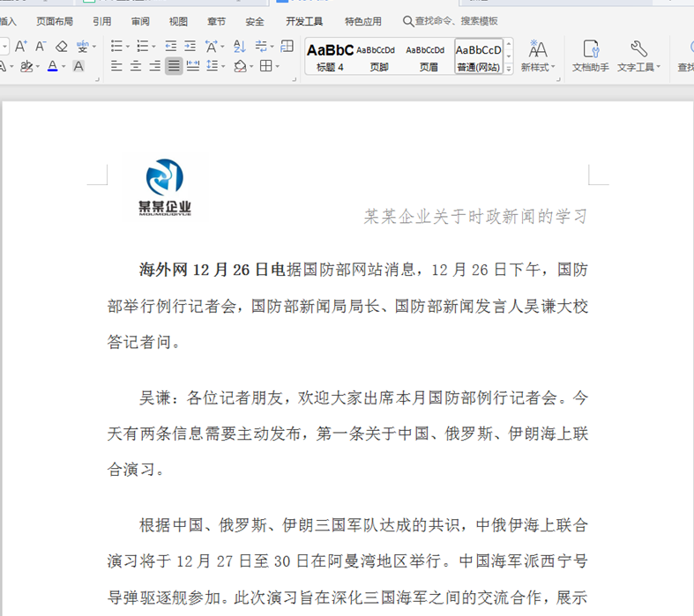Viewport: 694px width, 616px height.
Task: Open the bullet list dropdown arrow
Action: tap(129, 47)
